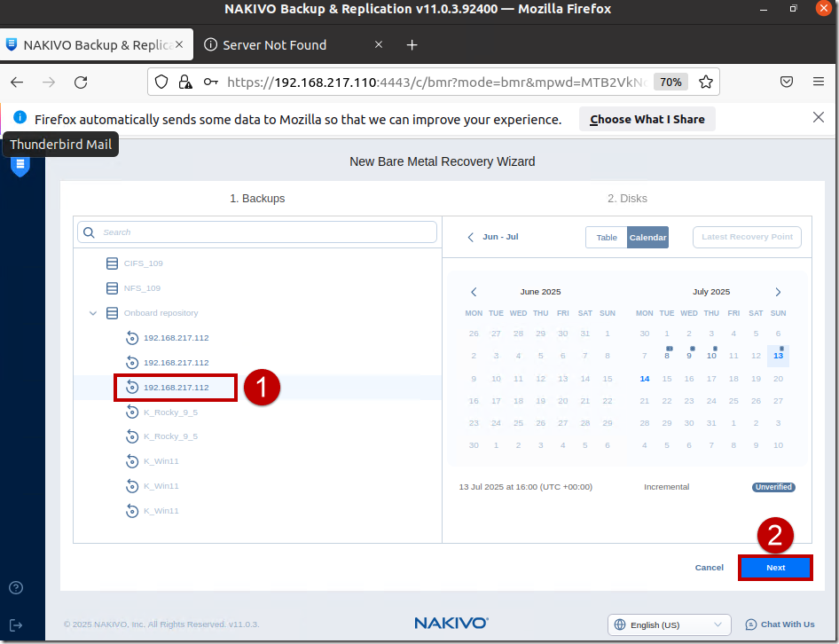Click the logout icon in sidebar
Viewport: 839px width, 644px height.
[x=16, y=625]
